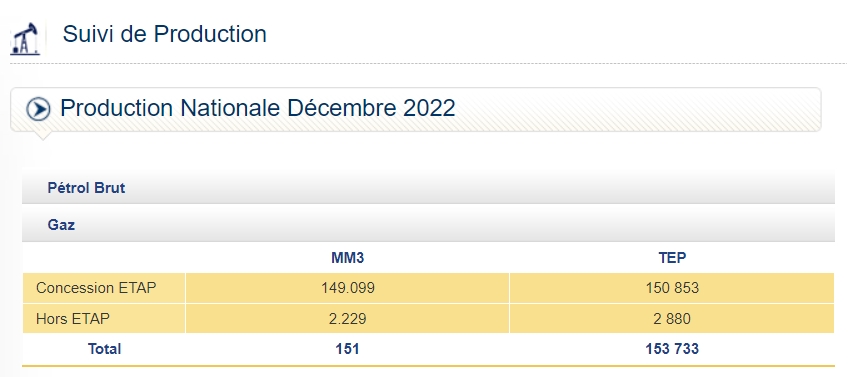Select the MM3 column header

pyautogui.click(x=347, y=258)
